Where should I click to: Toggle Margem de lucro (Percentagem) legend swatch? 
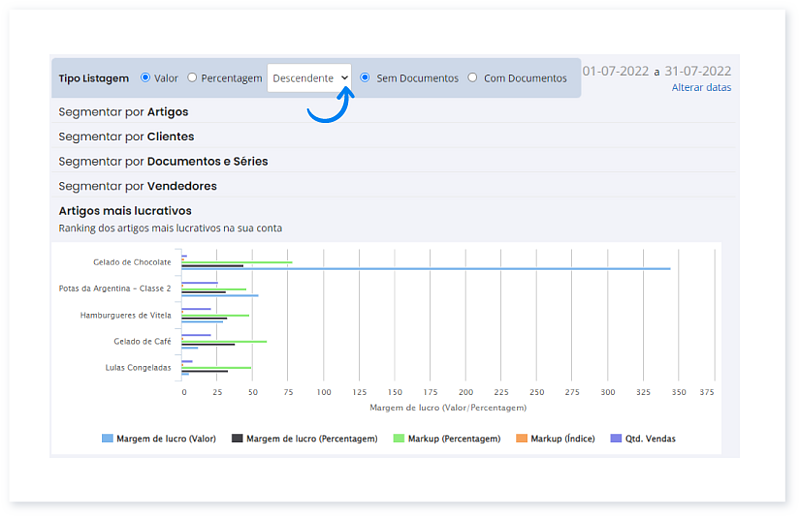pyautogui.click(x=238, y=439)
